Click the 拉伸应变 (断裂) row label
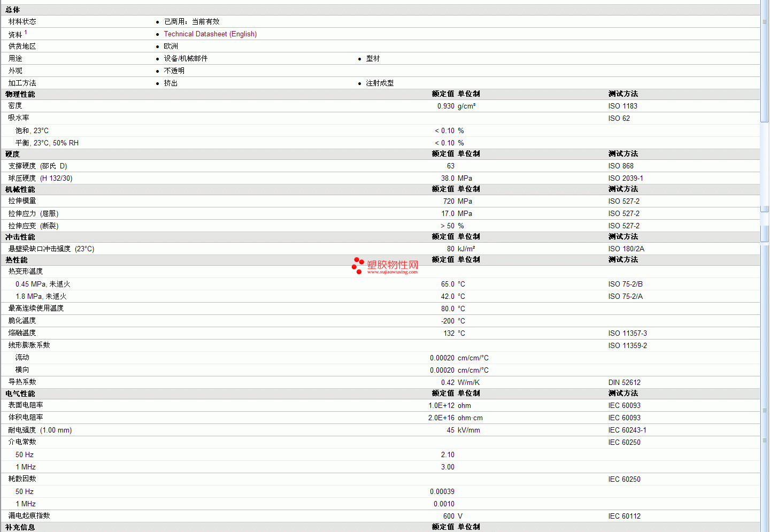Viewport: 770px width, 532px height. click(x=33, y=226)
